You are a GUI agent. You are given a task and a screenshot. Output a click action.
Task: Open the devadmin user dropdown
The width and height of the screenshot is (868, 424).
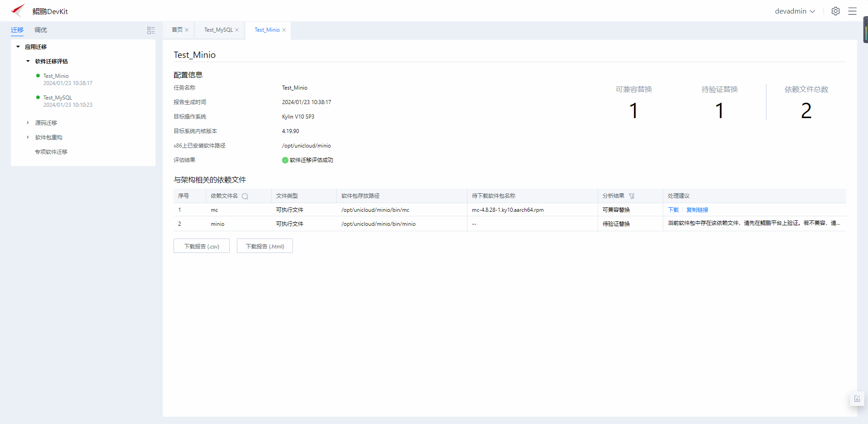pos(795,11)
